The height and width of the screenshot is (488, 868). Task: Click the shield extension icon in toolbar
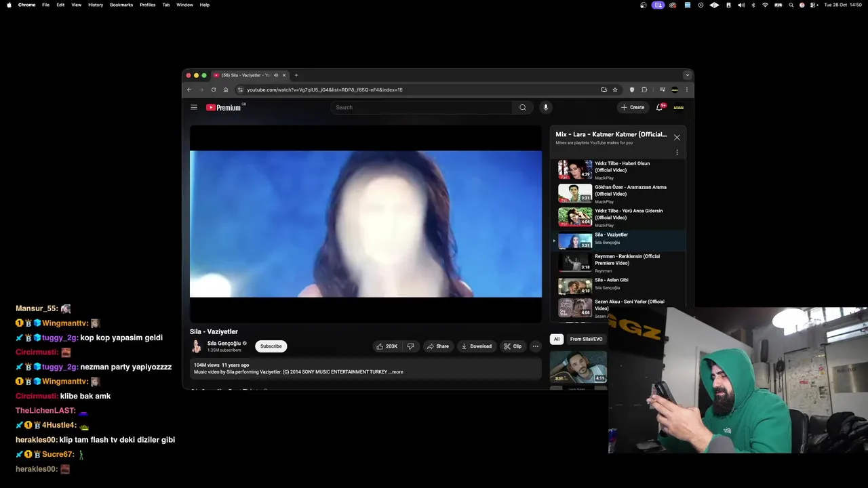(632, 89)
